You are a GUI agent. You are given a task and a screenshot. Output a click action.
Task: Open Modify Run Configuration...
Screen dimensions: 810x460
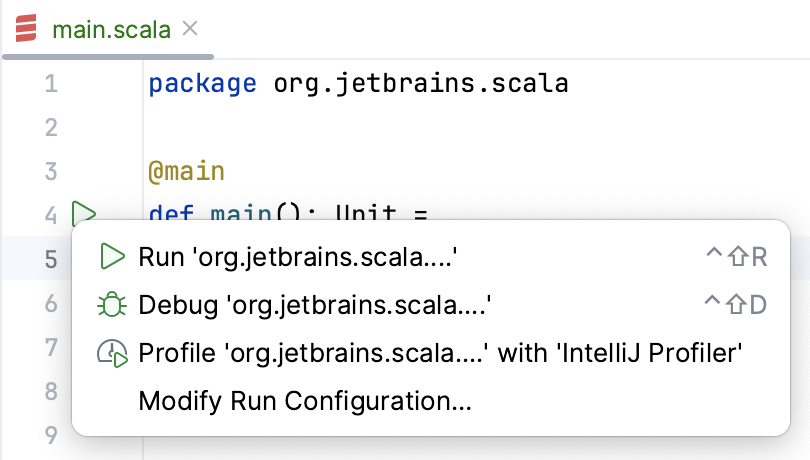[x=305, y=401]
